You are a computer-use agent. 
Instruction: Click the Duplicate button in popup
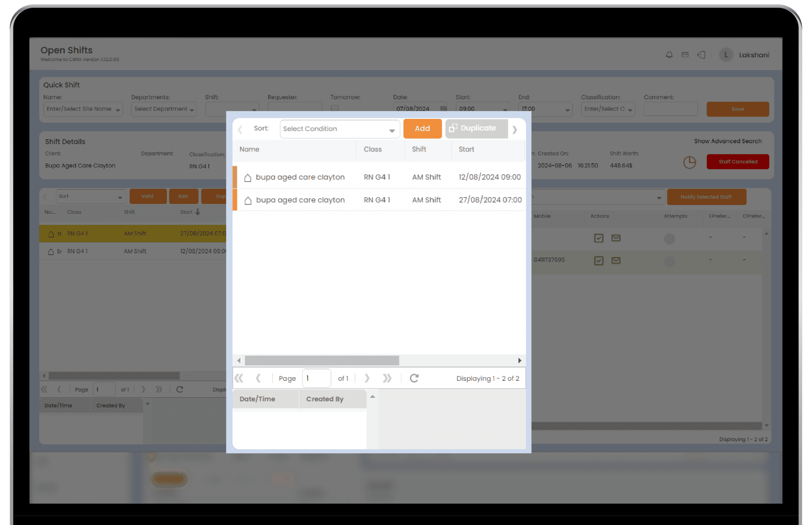pyautogui.click(x=476, y=128)
